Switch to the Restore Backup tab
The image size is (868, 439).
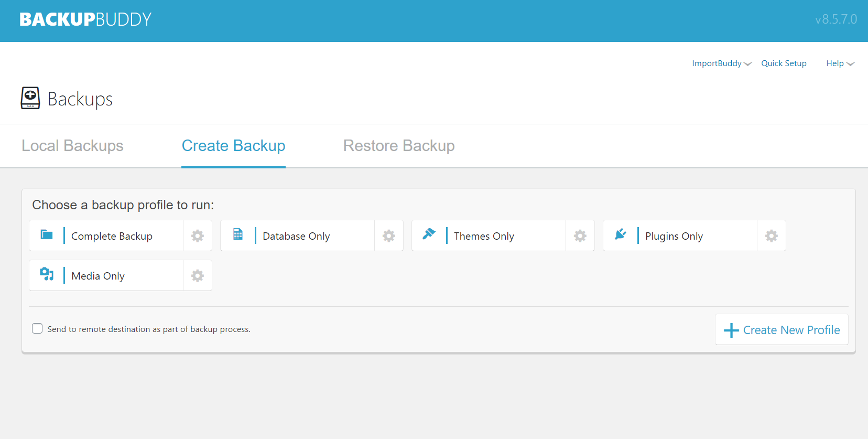click(x=399, y=146)
